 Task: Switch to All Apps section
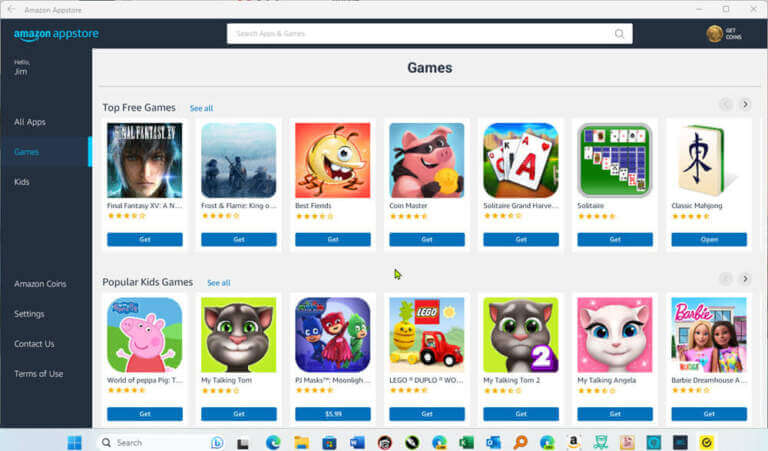pos(30,122)
